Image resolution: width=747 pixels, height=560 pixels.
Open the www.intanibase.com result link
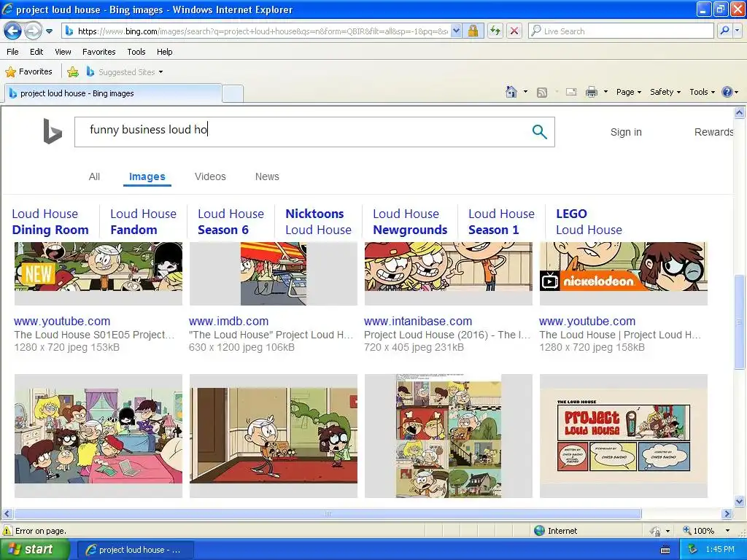418,321
